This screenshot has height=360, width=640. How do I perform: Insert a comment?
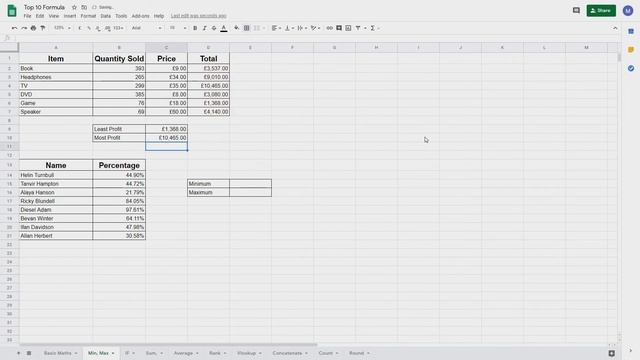pyautogui.click(x=339, y=28)
